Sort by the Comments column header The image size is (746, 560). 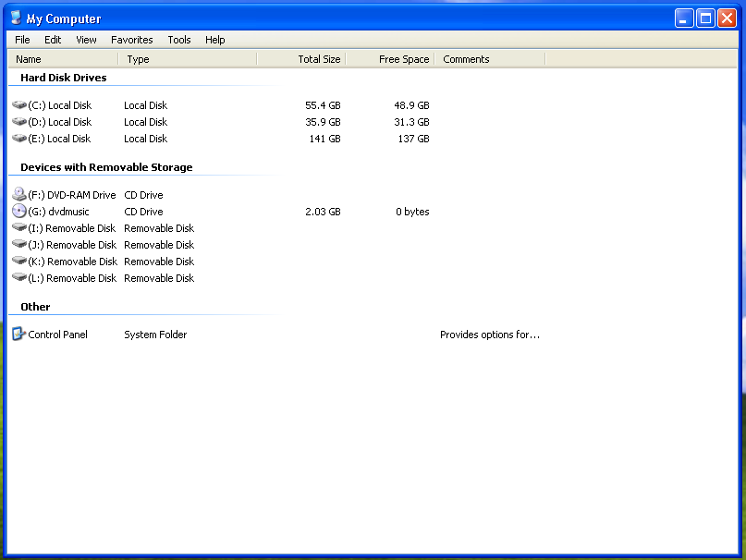tap(490, 59)
